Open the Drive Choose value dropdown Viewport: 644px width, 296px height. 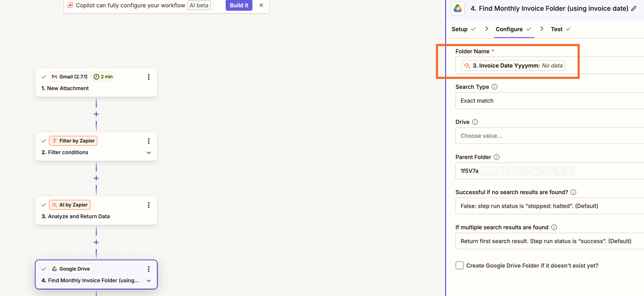click(x=549, y=136)
